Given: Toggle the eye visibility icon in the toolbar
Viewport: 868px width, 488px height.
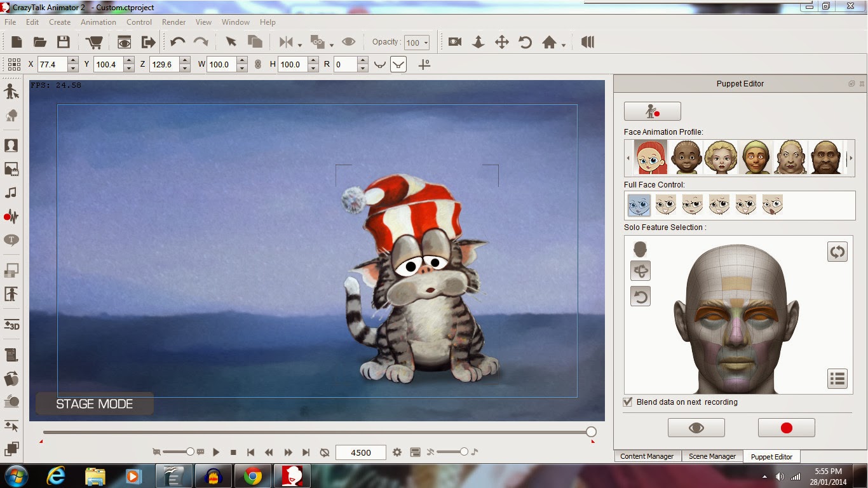Looking at the screenshot, I should [348, 42].
